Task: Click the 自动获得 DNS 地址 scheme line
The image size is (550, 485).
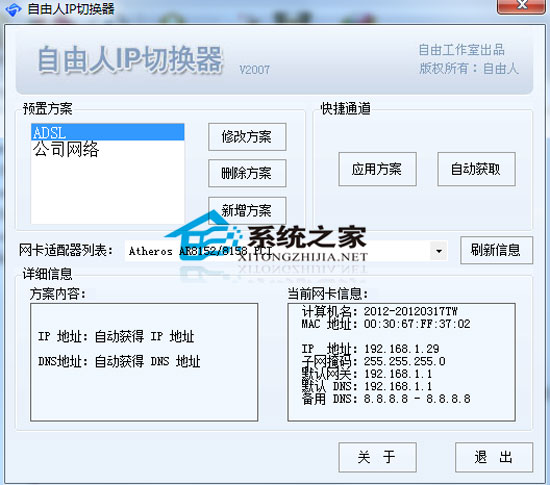Action: click(x=119, y=361)
